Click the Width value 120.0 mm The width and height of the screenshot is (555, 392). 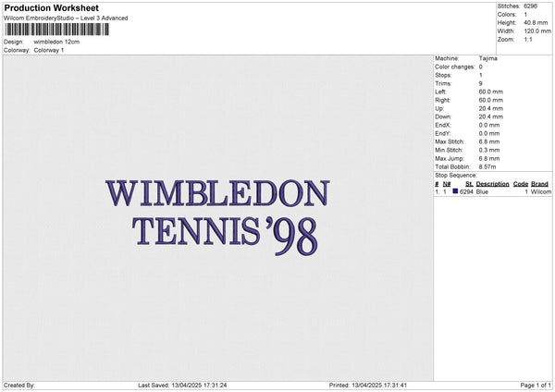[x=537, y=31]
